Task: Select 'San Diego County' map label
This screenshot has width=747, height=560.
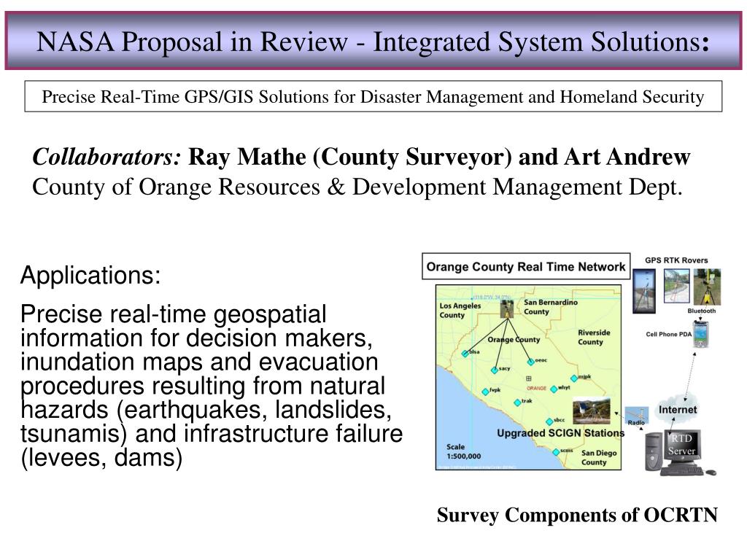Action: pyautogui.click(x=599, y=458)
